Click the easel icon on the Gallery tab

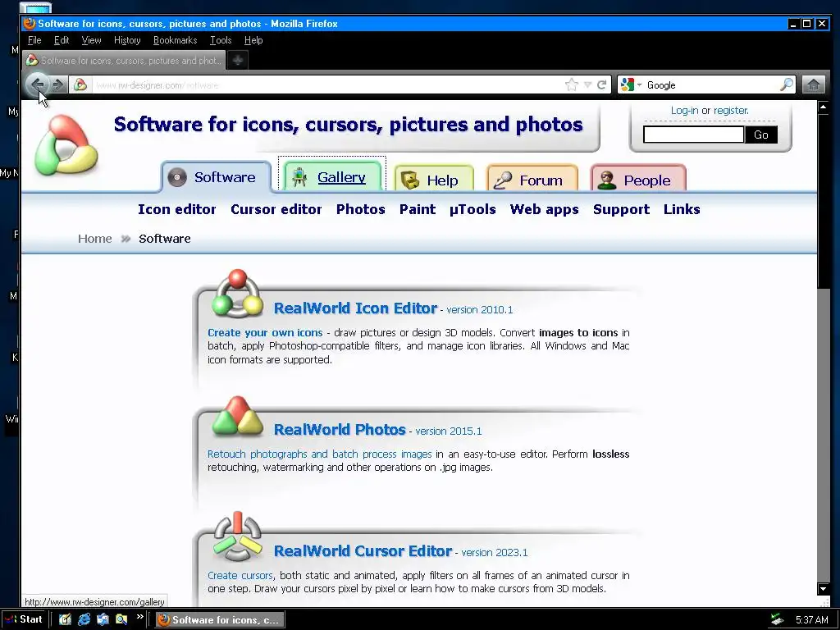(299, 177)
